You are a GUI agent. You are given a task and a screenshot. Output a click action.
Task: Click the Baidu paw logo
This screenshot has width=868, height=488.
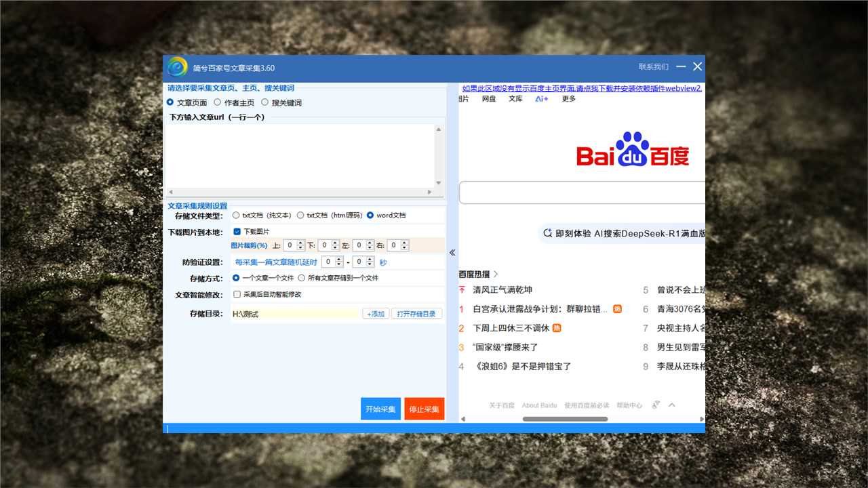(x=632, y=150)
